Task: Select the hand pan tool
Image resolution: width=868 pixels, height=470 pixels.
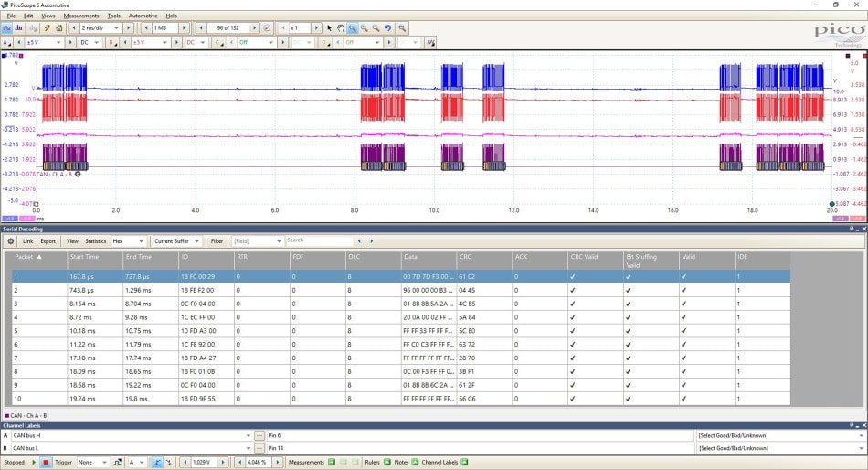Action: [x=341, y=27]
